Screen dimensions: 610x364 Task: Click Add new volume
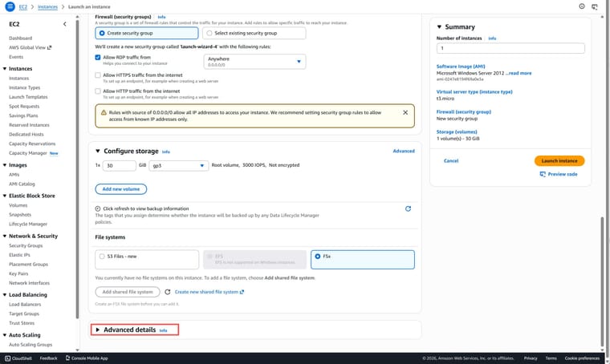[121, 189]
